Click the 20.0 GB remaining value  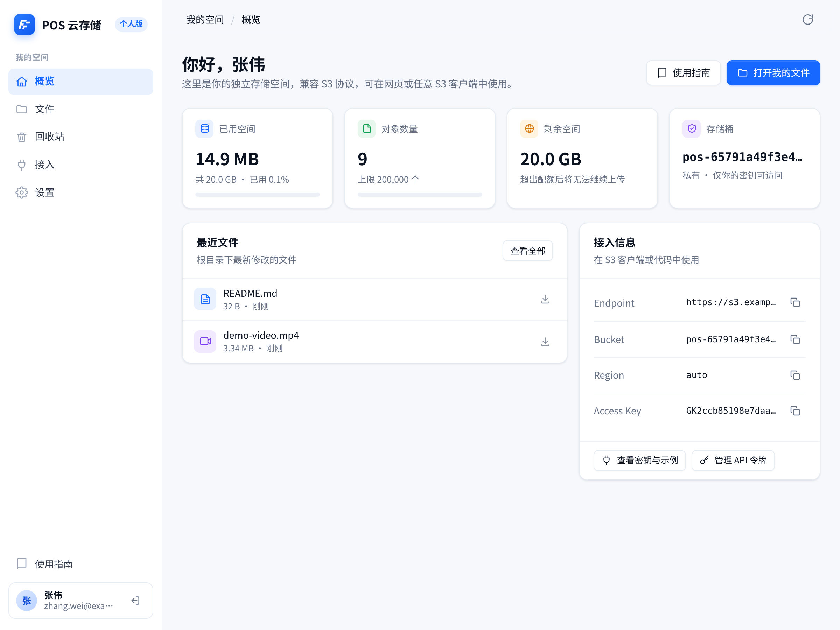(551, 159)
